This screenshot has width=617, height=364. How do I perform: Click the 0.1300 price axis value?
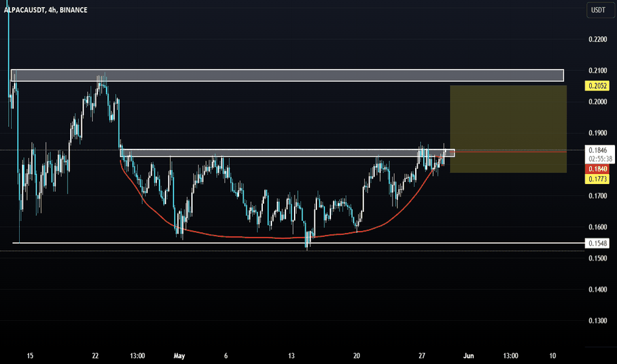(x=597, y=321)
